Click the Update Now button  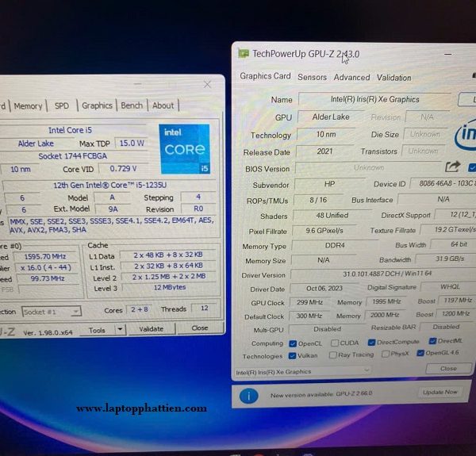tap(440, 392)
